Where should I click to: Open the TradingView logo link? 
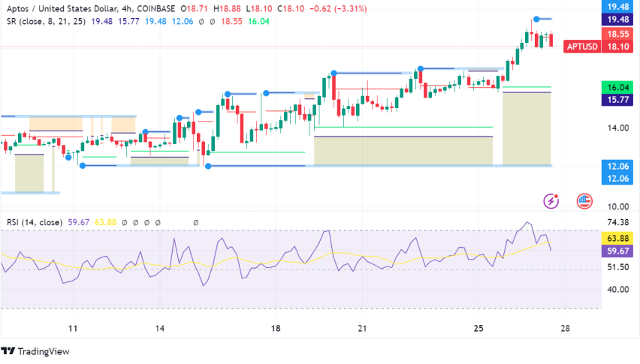(35, 351)
